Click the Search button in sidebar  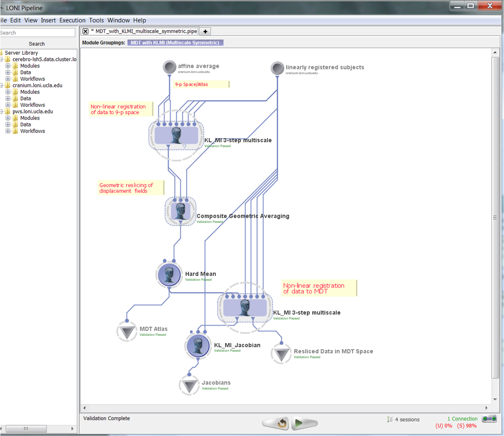coord(37,44)
